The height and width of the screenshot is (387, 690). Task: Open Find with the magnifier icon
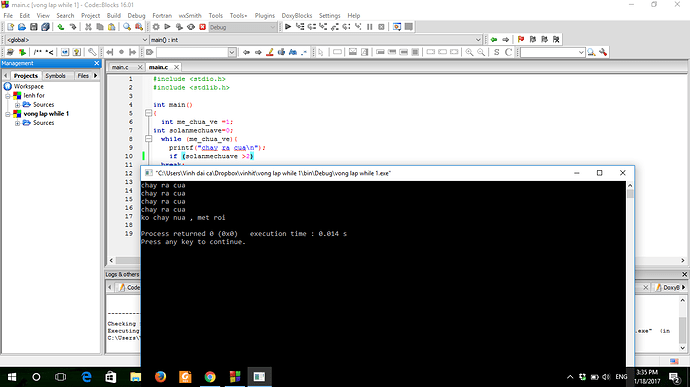[x=127, y=27]
